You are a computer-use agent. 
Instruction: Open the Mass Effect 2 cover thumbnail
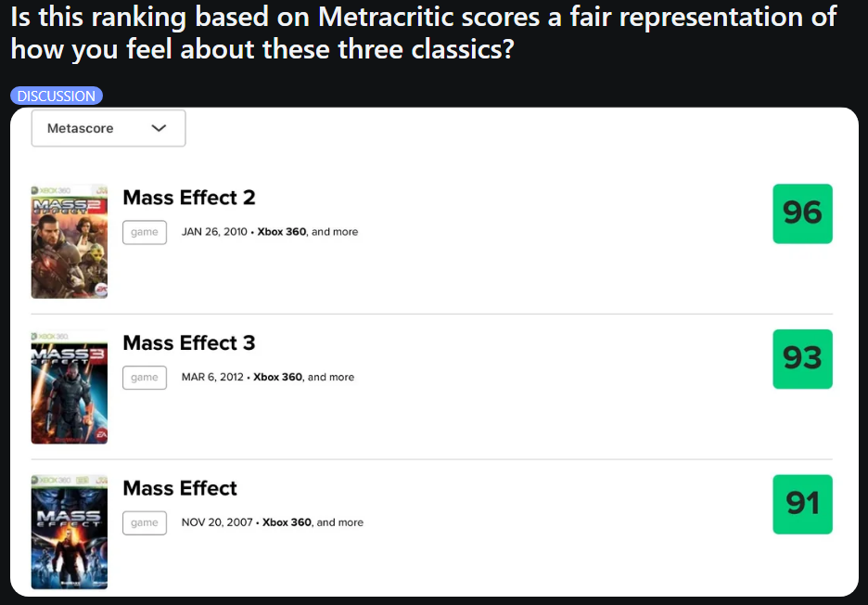tap(69, 241)
